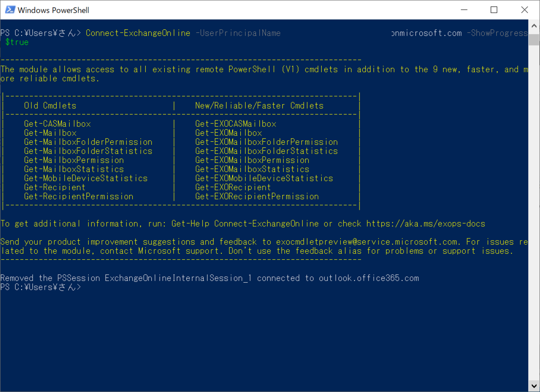Click Get-EXOMailboxFolderPermission cmdlet
Image resolution: width=540 pixels, height=392 pixels.
[x=266, y=142]
